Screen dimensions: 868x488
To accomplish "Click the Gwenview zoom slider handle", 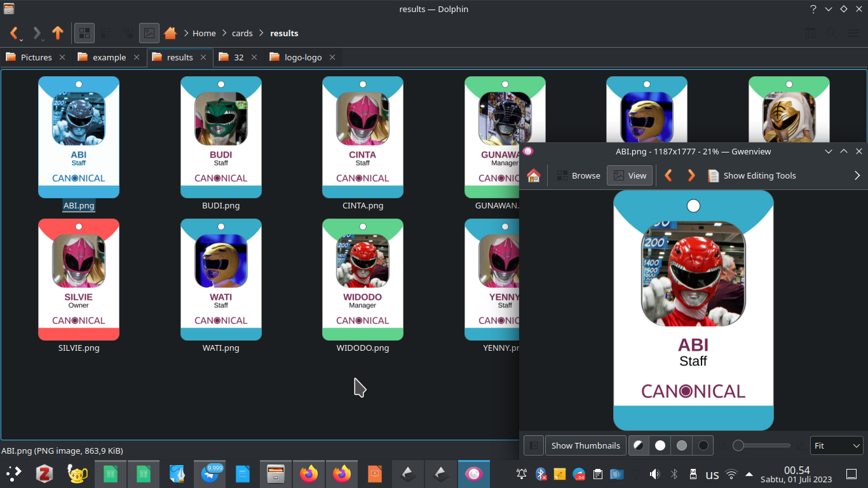I will [738, 445].
